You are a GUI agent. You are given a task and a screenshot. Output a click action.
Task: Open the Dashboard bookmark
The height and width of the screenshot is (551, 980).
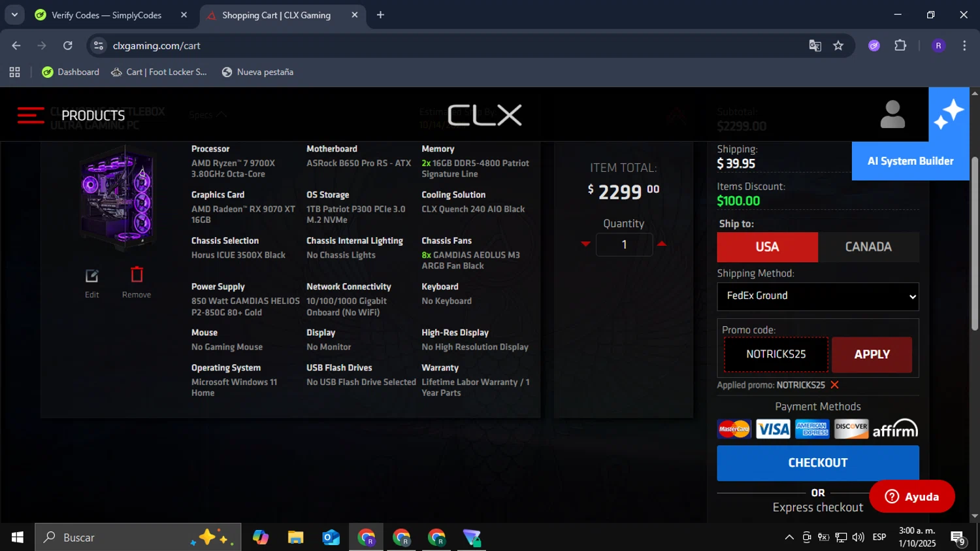(71, 72)
